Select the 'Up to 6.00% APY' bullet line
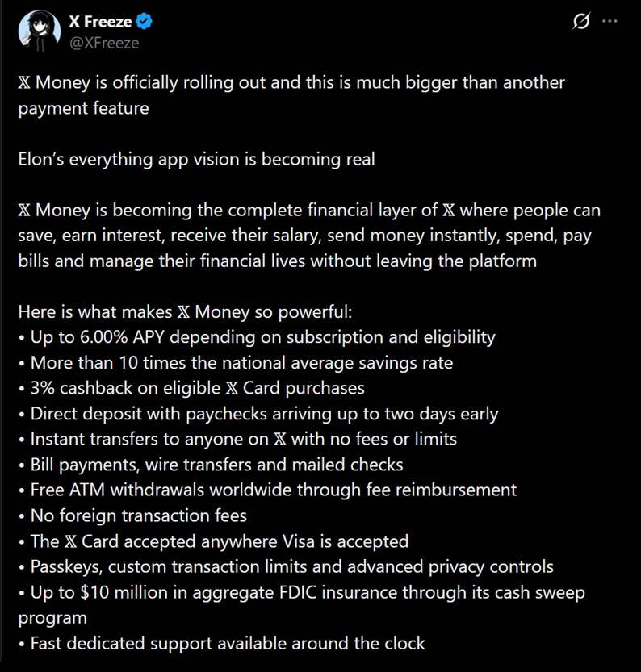641x672 pixels. point(257,337)
